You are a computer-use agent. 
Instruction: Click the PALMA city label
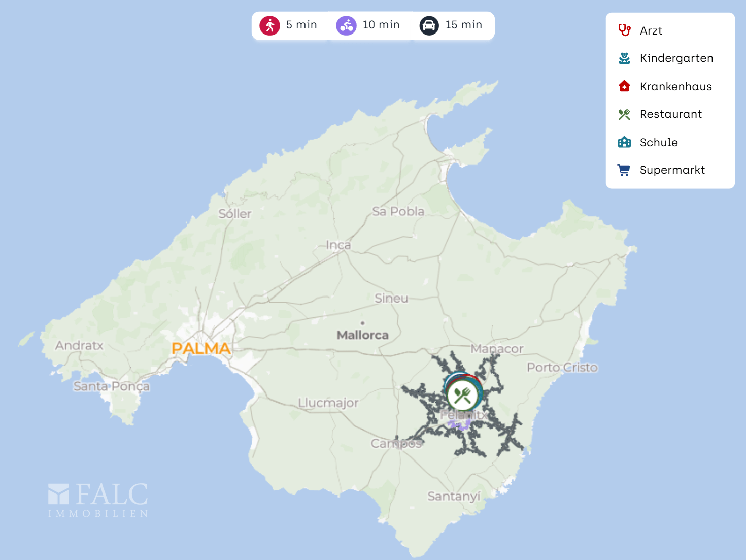(201, 348)
